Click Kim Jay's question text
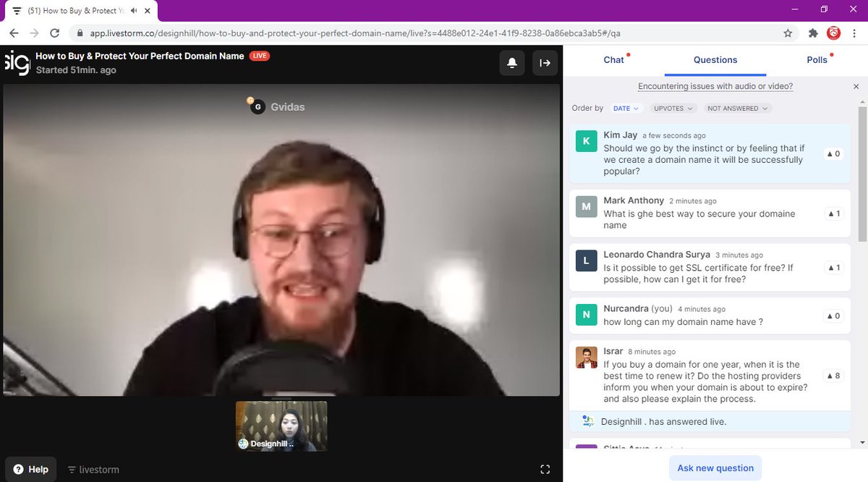This screenshot has height=482, width=868. tap(704, 160)
